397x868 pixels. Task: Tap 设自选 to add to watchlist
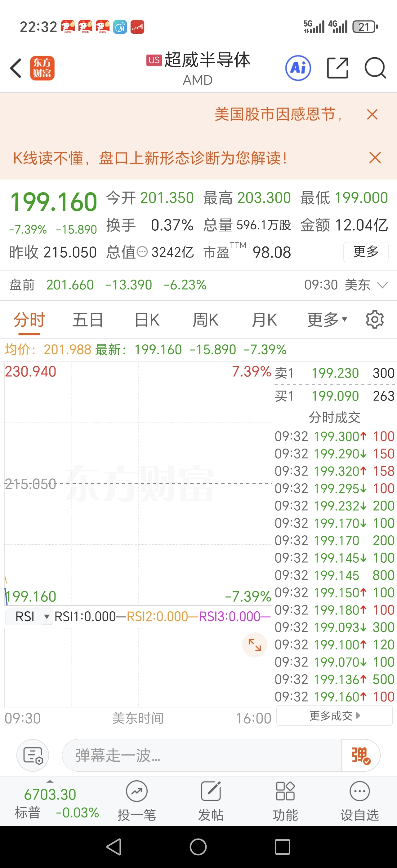pyautogui.click(x=359, y=802)
